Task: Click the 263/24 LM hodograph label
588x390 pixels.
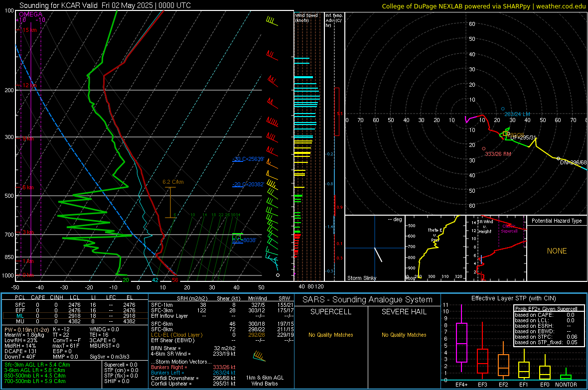Action: pyautogui.click(x=517, y=114)
